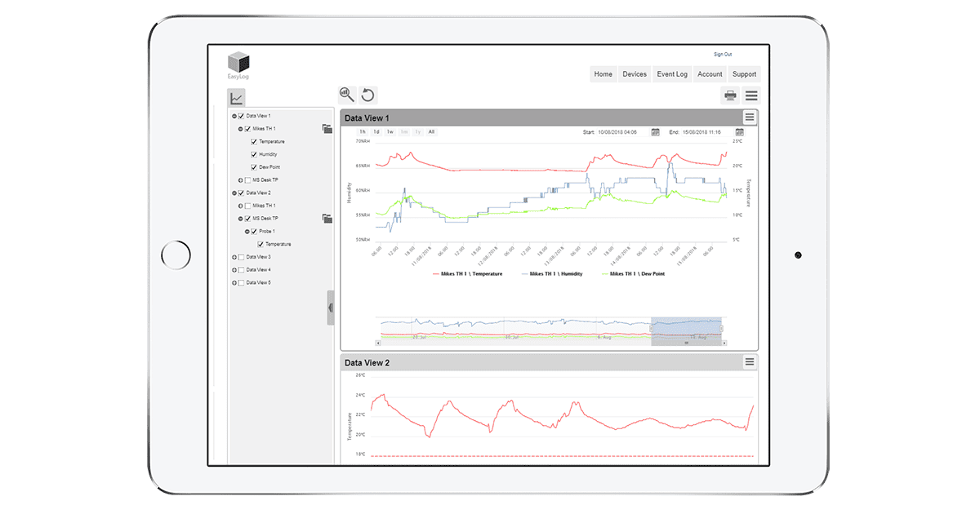Expand the Data View 4 tree node

click(x=234, y=270)
